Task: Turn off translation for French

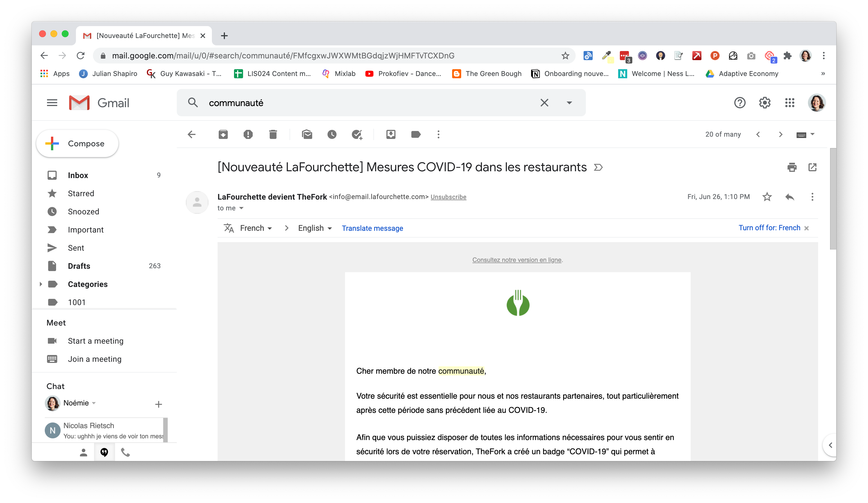Action: pos(769,228)
